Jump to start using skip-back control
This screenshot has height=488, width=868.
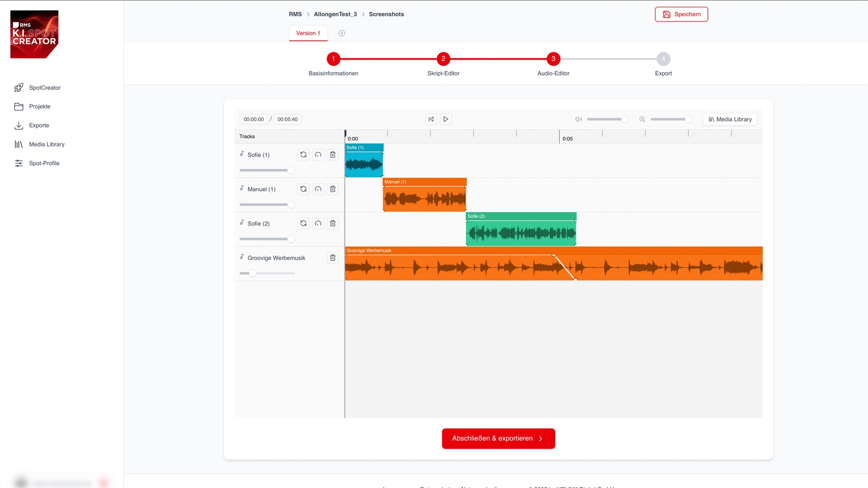[431, 119]
